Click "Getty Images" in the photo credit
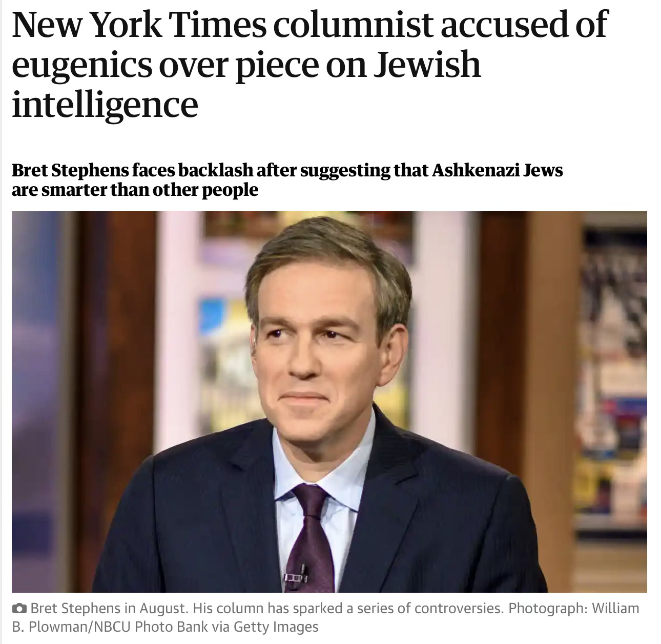The image size is (661, 644). coord(276,627)
